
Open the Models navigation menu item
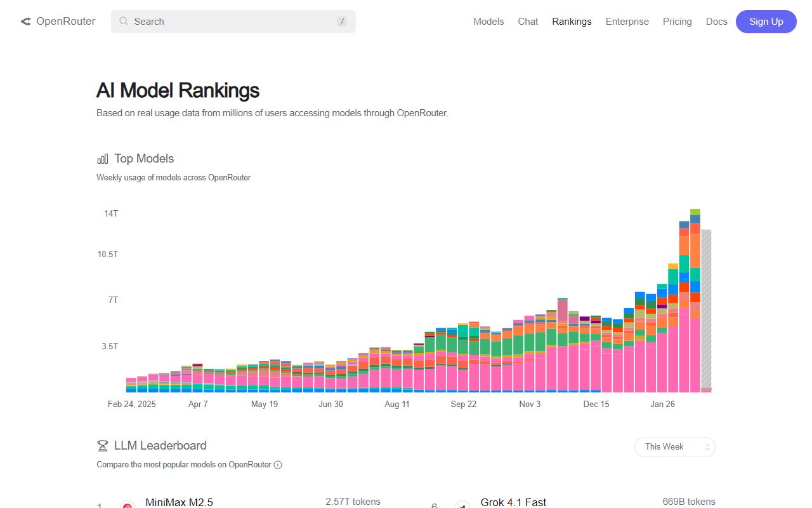click(x=488, y=21)
